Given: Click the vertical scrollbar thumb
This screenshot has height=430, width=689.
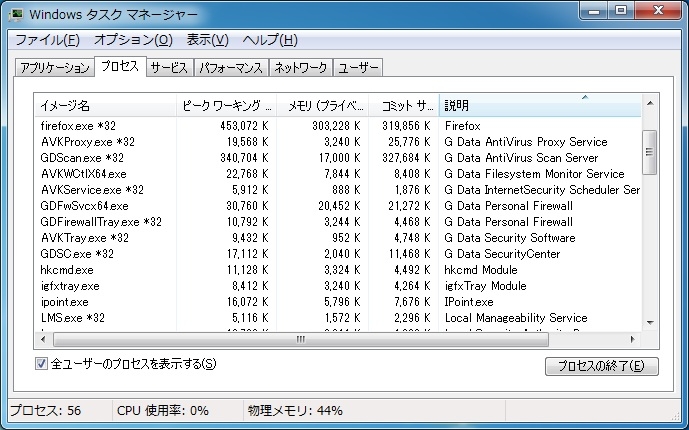Looking at the screenshot, I should 649,152.
